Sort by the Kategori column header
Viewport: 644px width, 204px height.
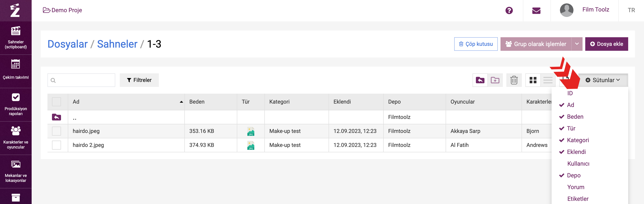tap(296, 102)
